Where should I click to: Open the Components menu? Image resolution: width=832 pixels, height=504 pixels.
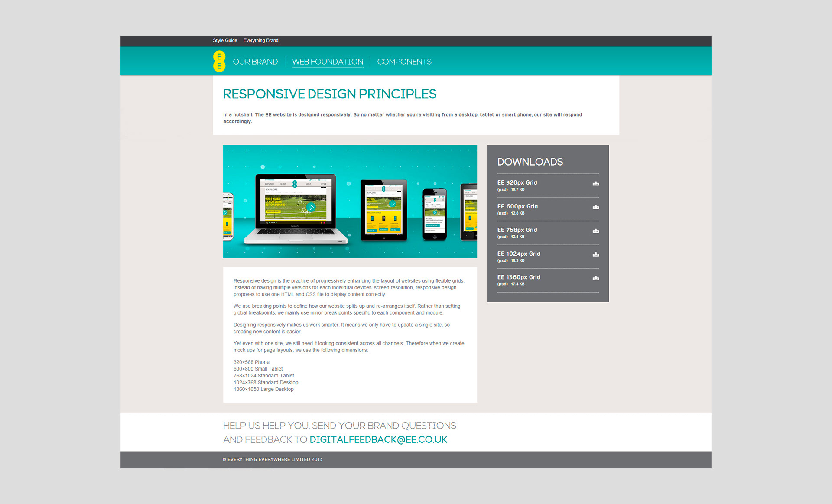(404, 62)
